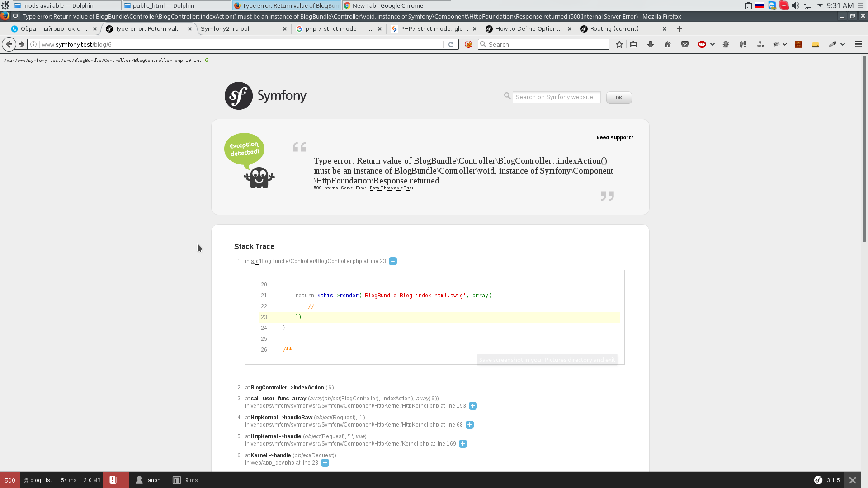Open the Firefox hamburger menu
868x488 pixels.
point(859,44)
